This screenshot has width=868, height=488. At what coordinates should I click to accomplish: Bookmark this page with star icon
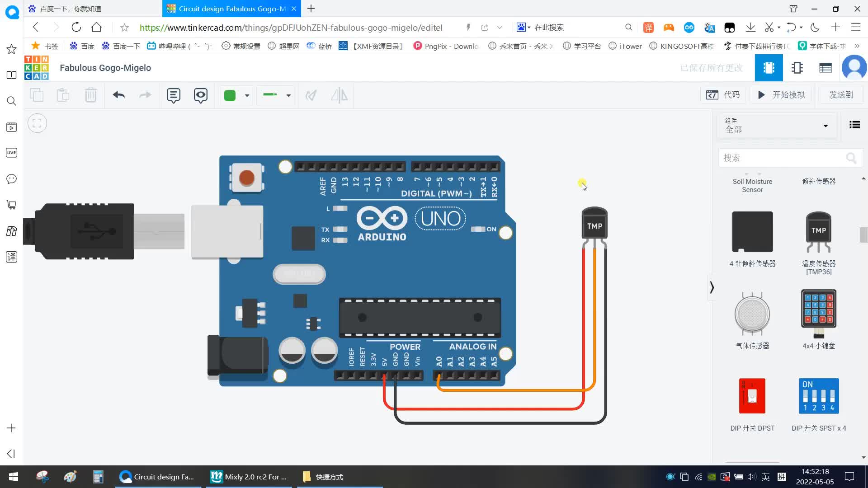[x=124, y=28]
